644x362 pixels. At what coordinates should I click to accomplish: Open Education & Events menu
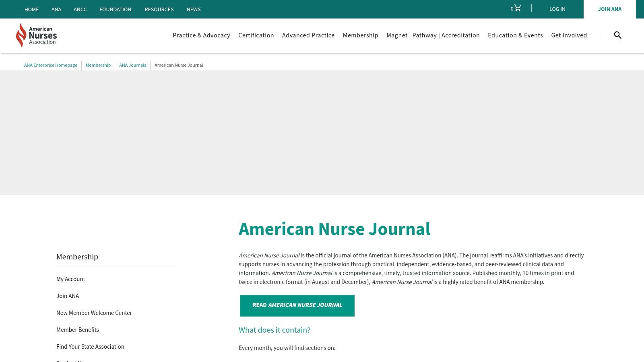point(516,35)
